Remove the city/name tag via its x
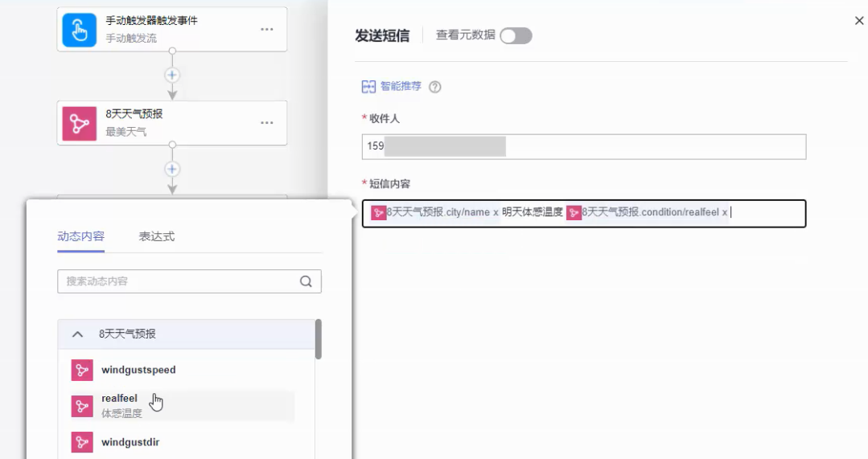Screen dimensions: 868x459 pyautogui.click(x=496, y=212)
